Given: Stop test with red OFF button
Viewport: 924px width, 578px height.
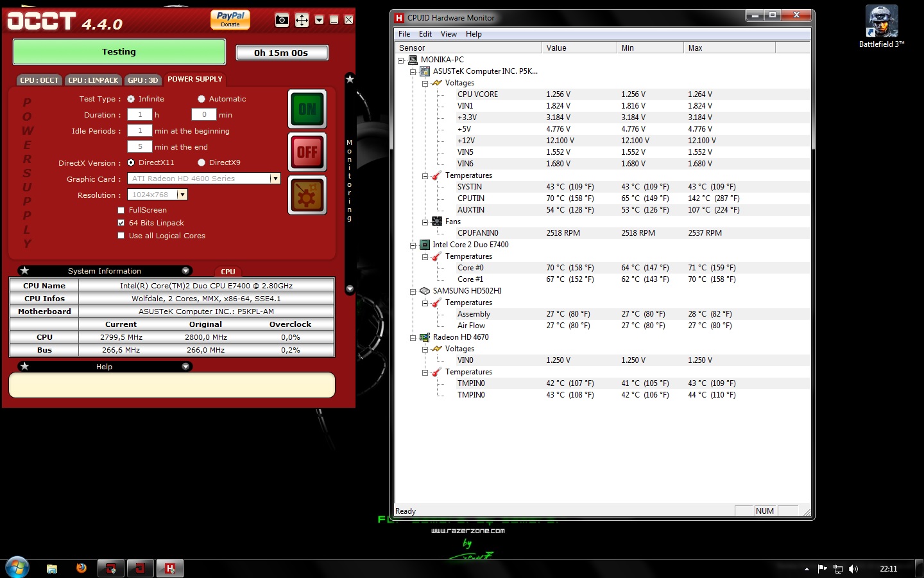Looking at the screenshot, I should pos(307,152).
